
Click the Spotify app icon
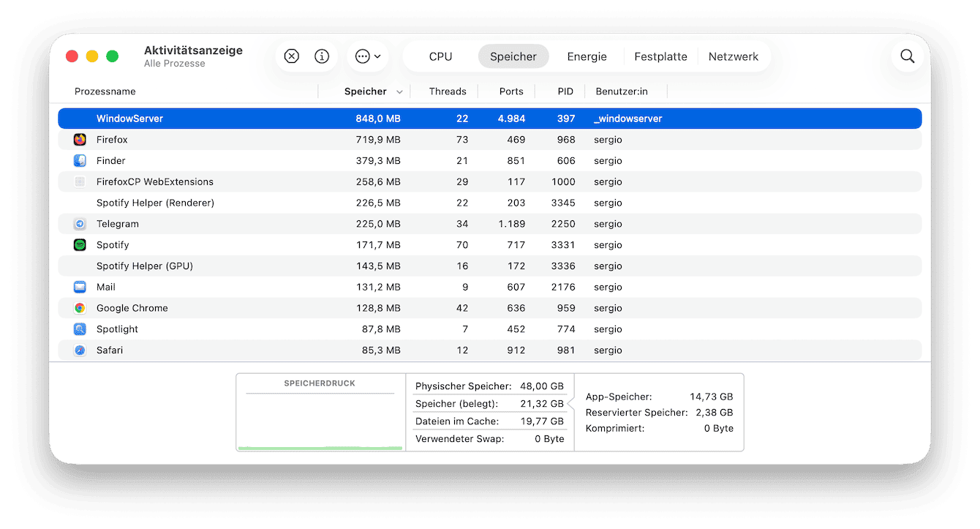coord(80,245)
